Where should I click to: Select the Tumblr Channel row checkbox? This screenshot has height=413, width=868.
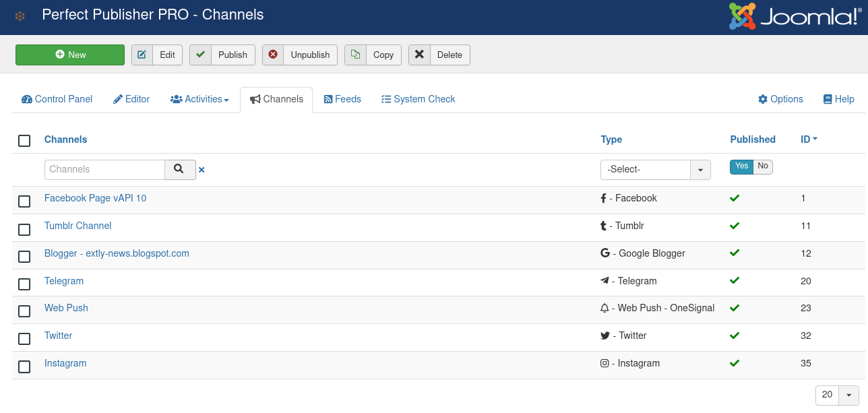pyautogui.click(x=24, y=229)
